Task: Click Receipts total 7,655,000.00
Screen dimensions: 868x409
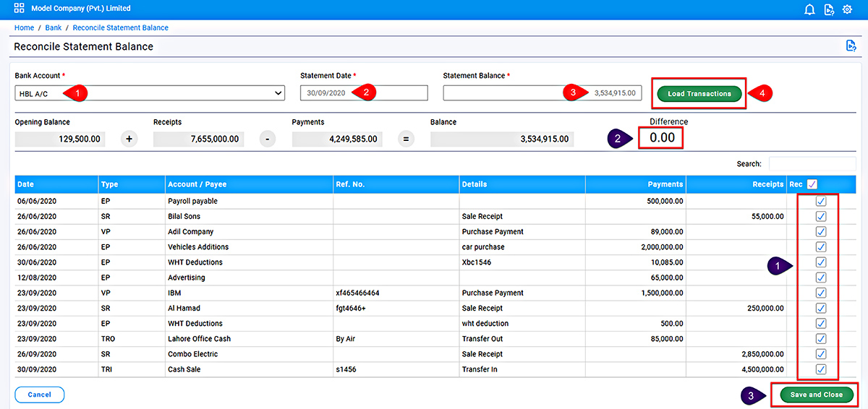Action: pyautogui.click(x=198, y=139)
